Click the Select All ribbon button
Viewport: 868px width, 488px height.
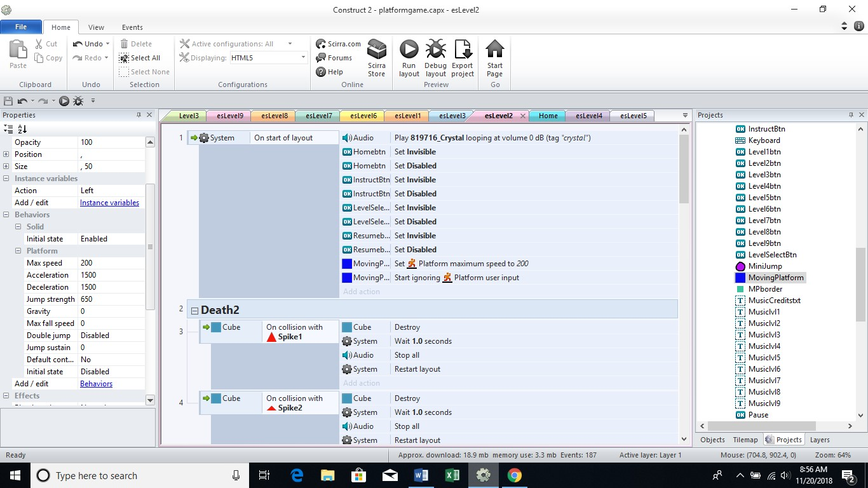(x=140, y=58)
